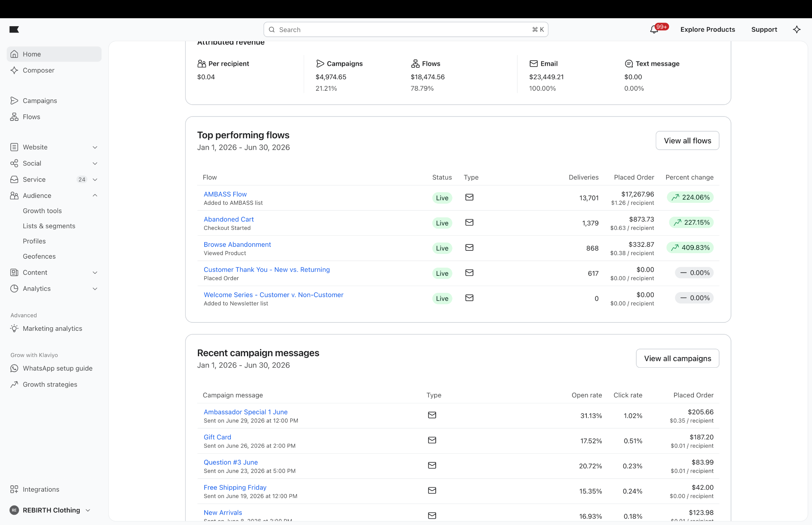This screenshot has width=812, height=525.
Task: Click the Social sidebar icon
Action: coord(14,163)
